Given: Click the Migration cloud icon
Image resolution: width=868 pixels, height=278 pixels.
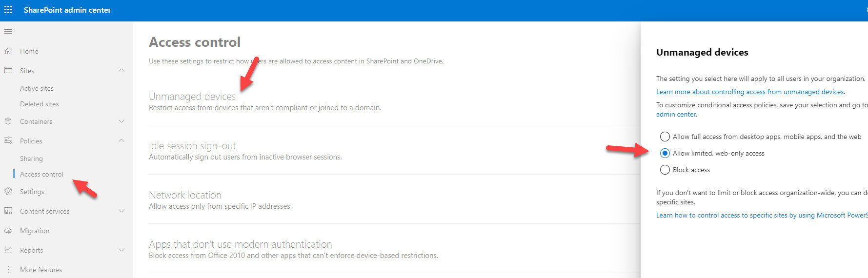Looking at the screenshot, I should coord(8,231).
